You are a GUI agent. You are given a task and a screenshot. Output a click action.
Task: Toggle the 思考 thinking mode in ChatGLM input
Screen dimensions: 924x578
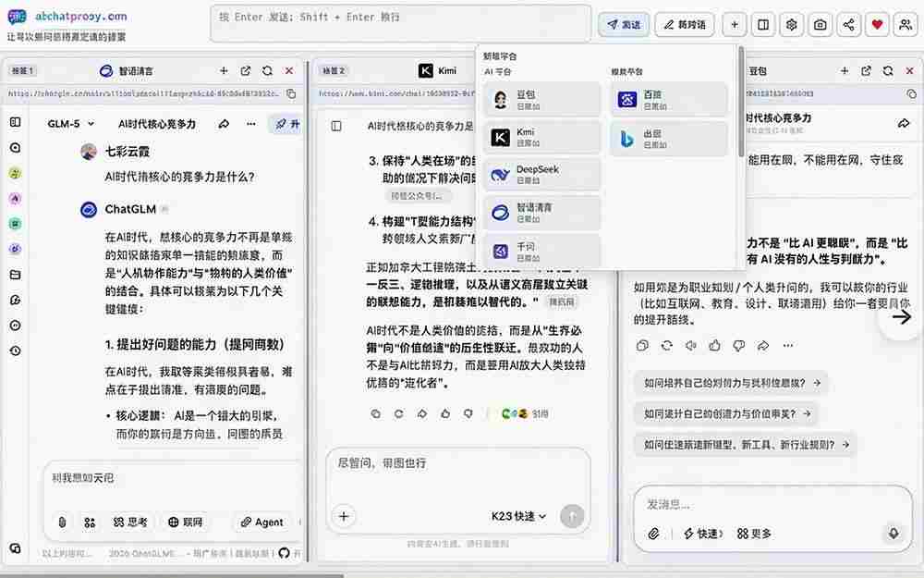pyautogui.click(x=130, y=522)
